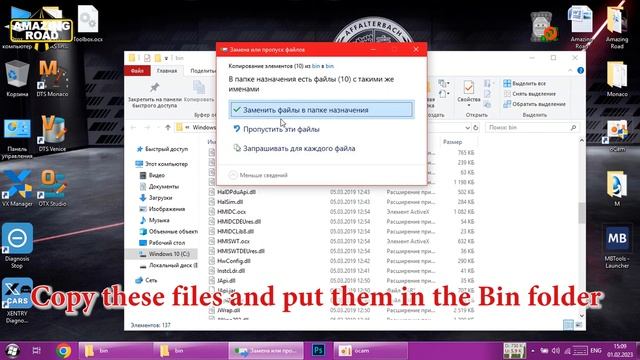This screenshot has width=640, height=360.
Task: Open Документы in the navigation pane
Action: click(x=159, y=187)
